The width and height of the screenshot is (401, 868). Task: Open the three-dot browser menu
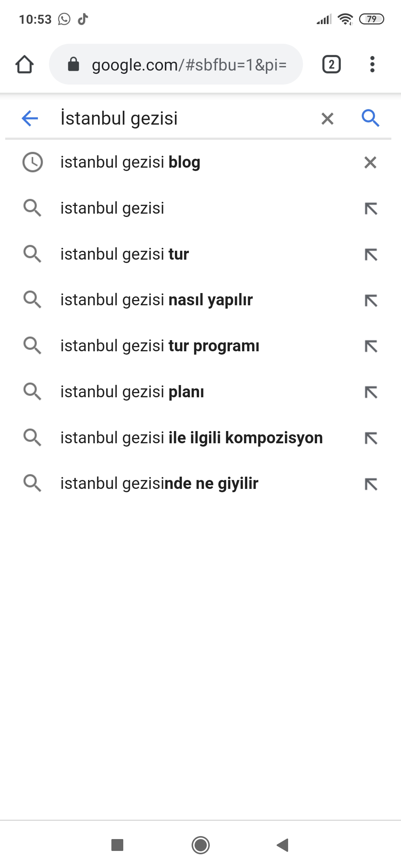tap(372, 65)
